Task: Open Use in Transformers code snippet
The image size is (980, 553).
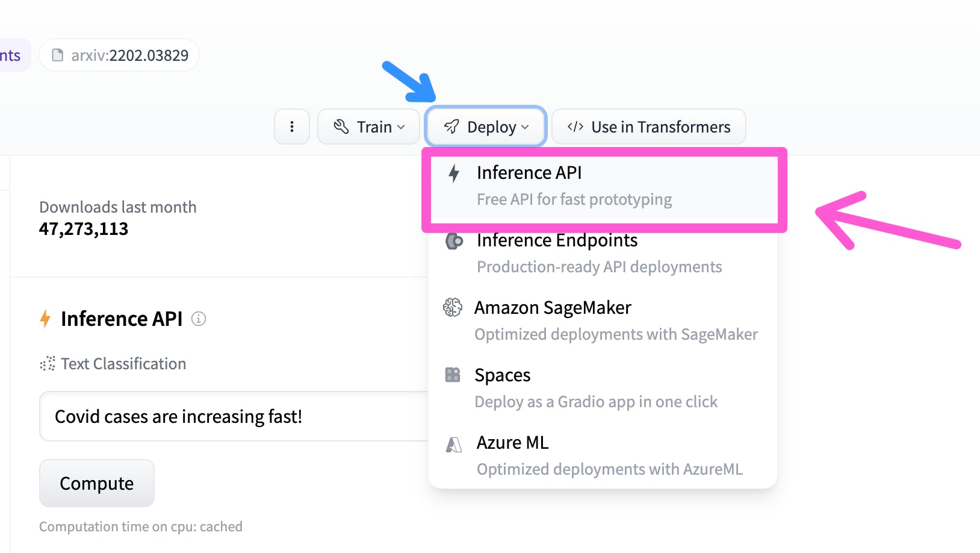Action: [648, 127]
